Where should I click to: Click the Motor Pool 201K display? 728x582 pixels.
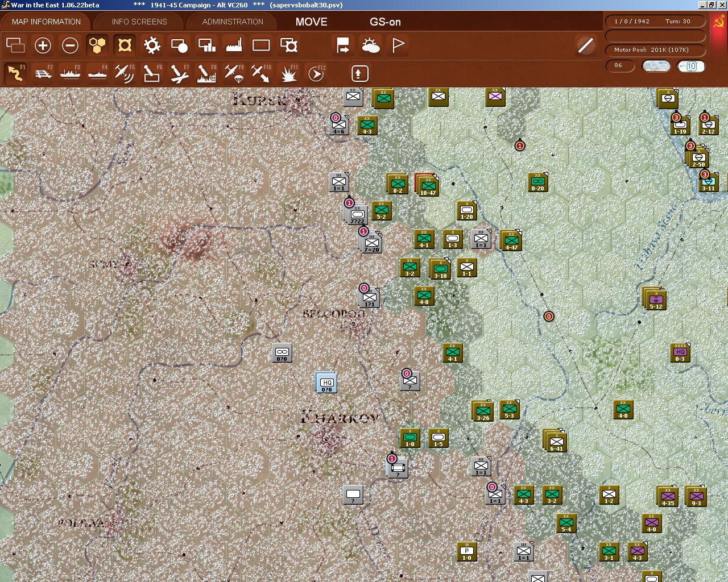(x=656, y=50)
